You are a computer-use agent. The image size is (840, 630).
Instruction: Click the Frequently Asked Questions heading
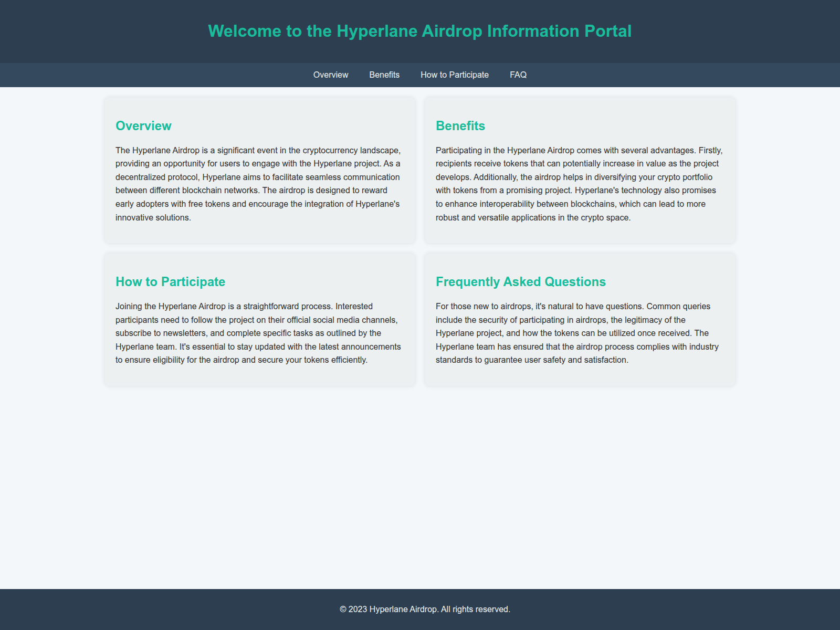point(520,281)
